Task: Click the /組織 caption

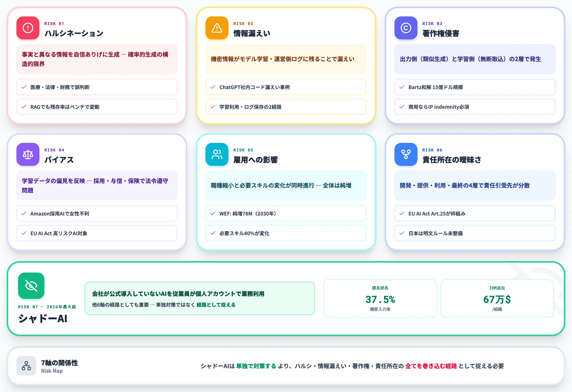Action: tap(497, 309)
